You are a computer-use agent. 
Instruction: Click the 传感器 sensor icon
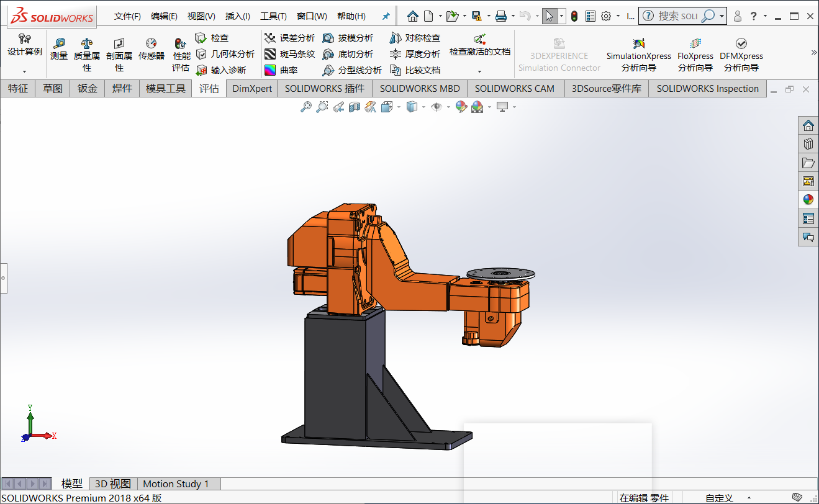tap(151, 49)
